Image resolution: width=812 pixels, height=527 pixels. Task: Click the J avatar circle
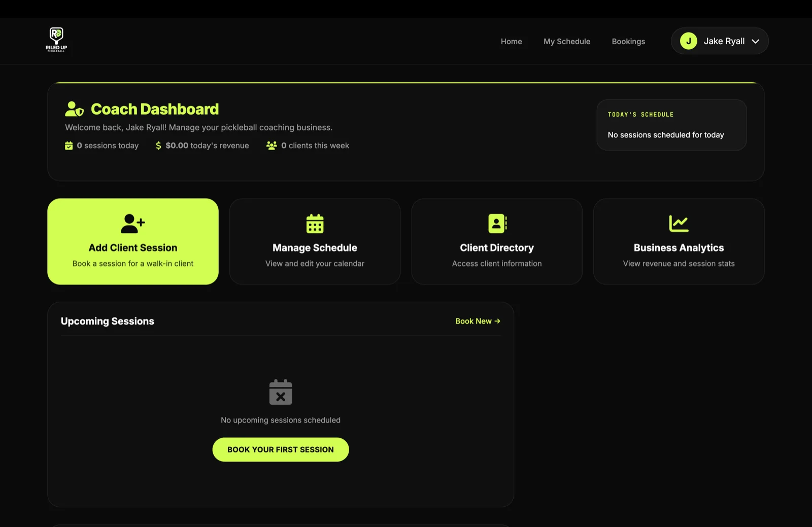tap(689, 41)
